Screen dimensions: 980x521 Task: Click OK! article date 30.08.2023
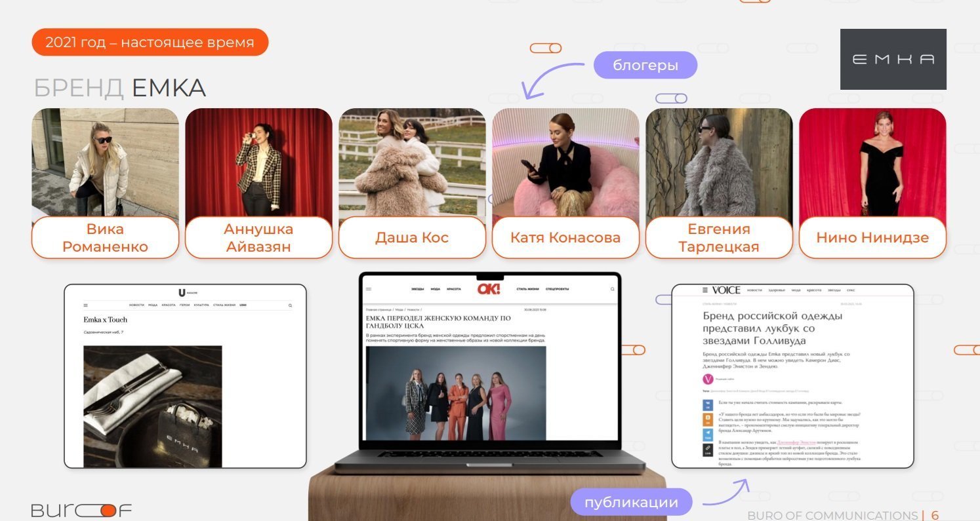pyautogui.click(x=535, y=309)
